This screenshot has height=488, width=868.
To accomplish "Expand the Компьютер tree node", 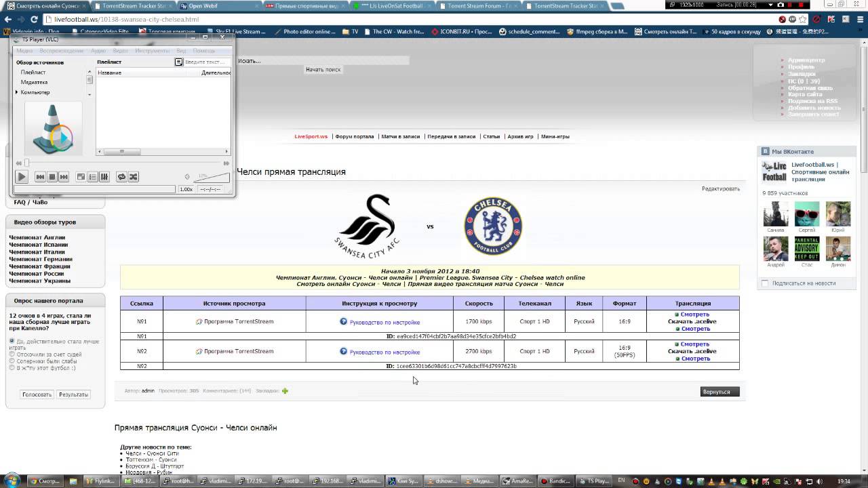I will point(17,92).
